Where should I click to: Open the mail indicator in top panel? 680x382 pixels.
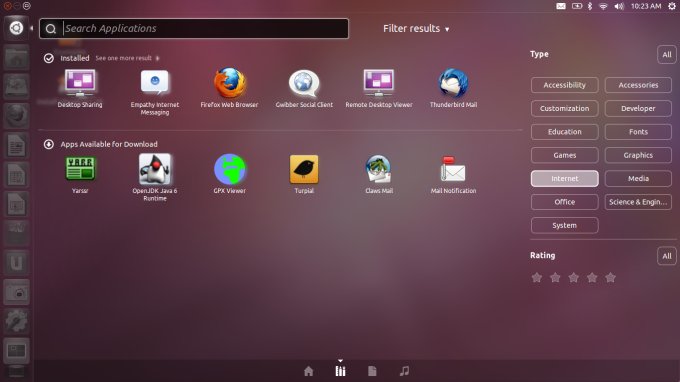click(561, 6)
